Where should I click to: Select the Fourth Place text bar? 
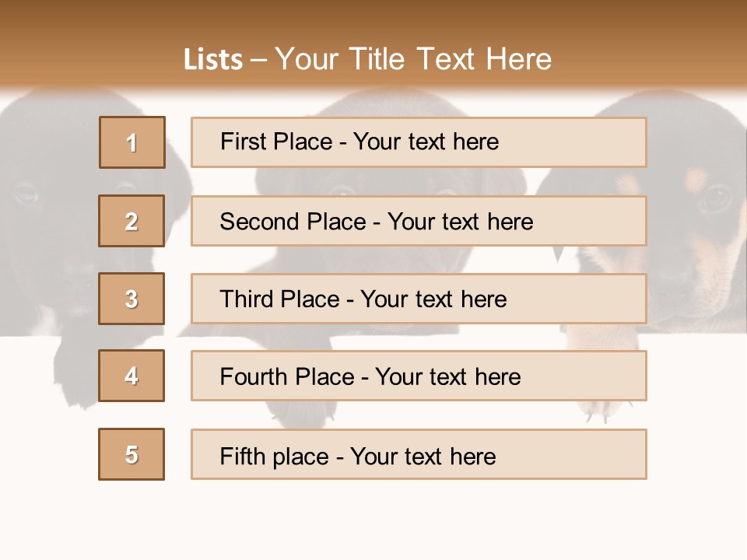419,376
